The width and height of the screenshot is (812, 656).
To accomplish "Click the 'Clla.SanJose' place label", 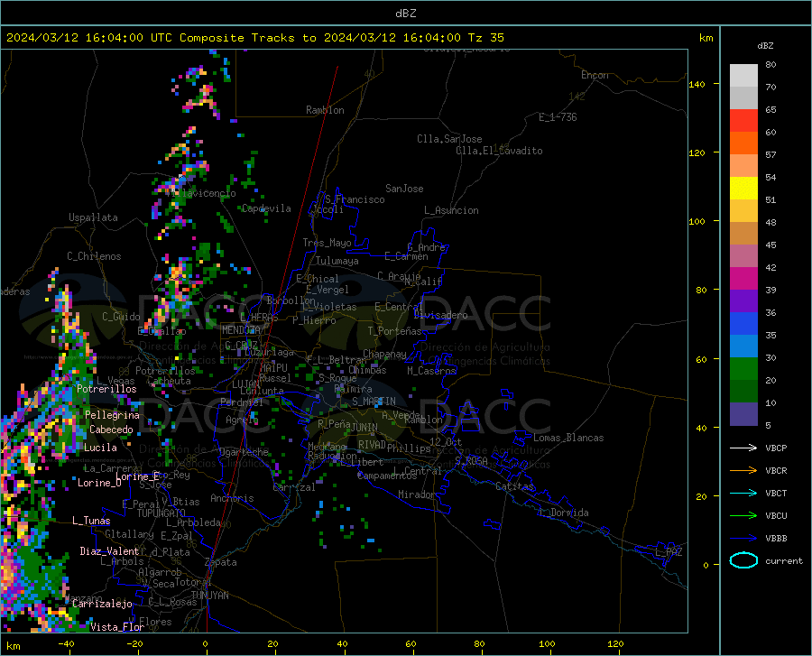I will tap(449, 139).
